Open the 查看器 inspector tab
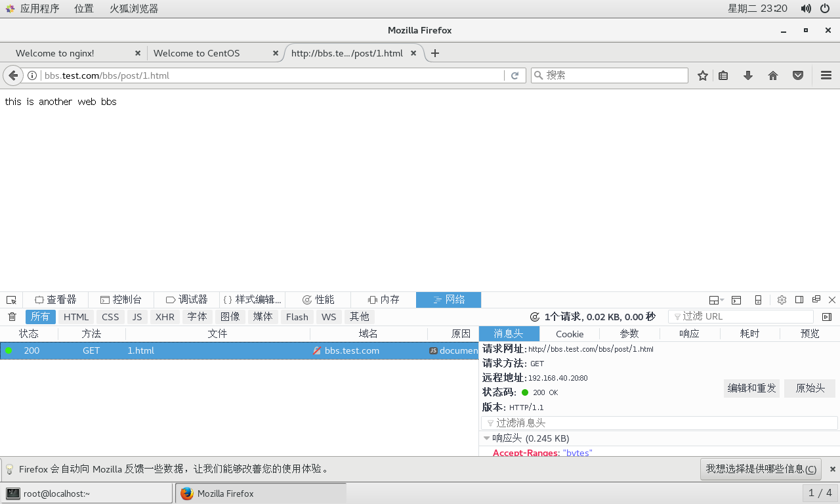Viewport: 840px width, 504px height. pyautogui.click(x=56, y=300)
